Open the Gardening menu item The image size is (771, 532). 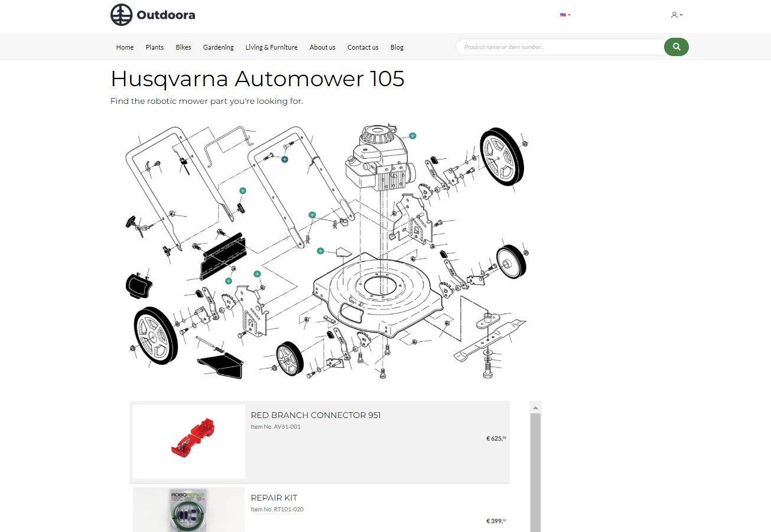point(219,47)
